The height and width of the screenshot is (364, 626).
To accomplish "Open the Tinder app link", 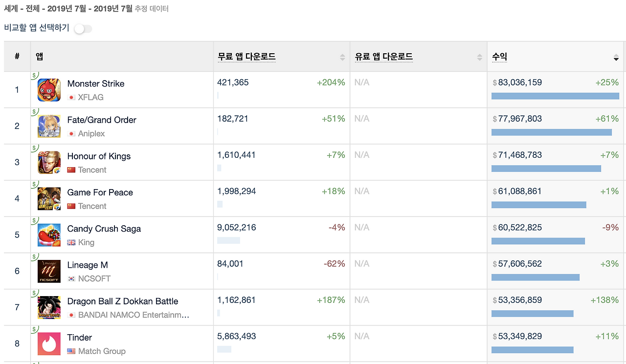I will (80, 338).
